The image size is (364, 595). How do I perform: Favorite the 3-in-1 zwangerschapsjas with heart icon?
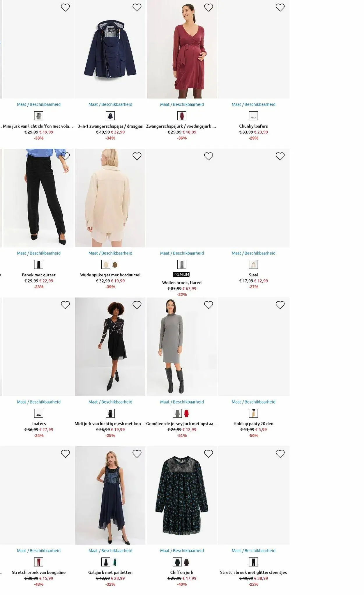[137, 8]
